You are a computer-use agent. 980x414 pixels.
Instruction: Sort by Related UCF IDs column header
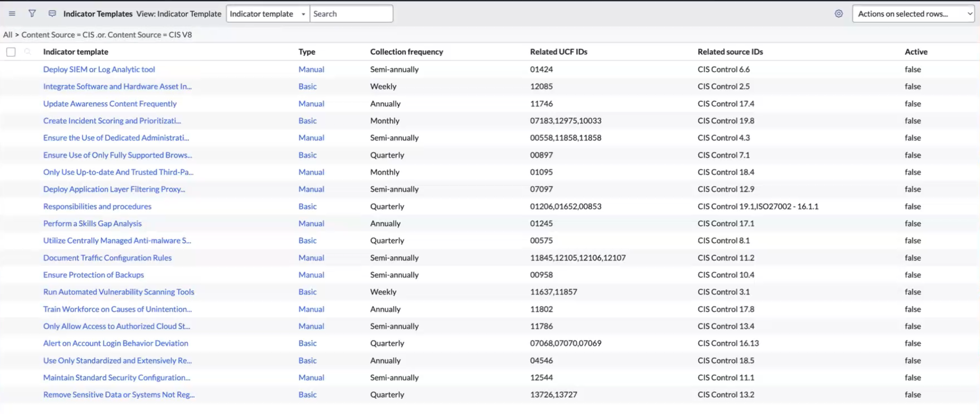559,52
